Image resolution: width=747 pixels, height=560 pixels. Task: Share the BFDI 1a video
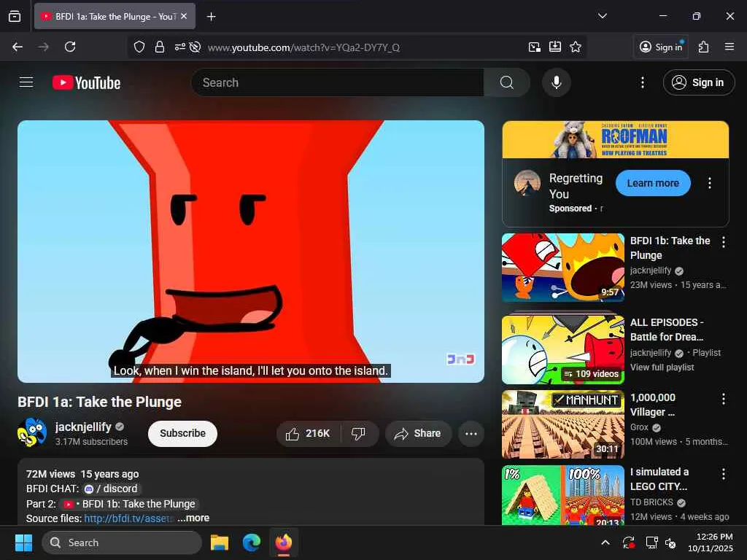click(418, 433)
